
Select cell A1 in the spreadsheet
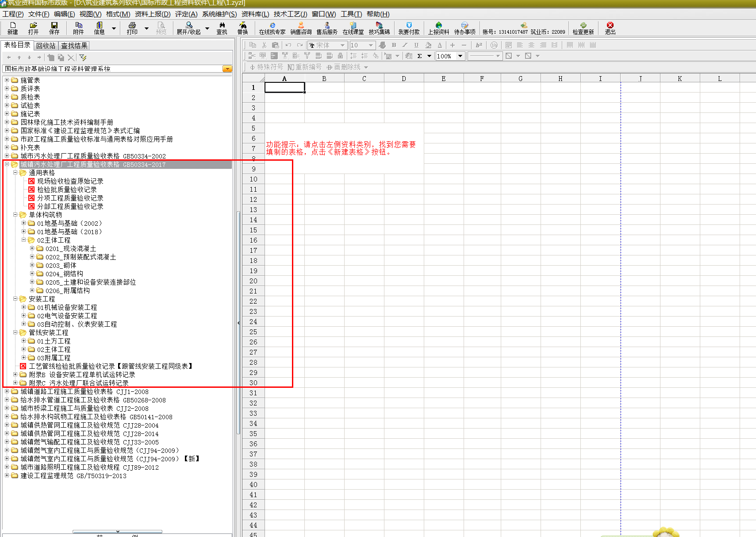click(x=284, y=88)
